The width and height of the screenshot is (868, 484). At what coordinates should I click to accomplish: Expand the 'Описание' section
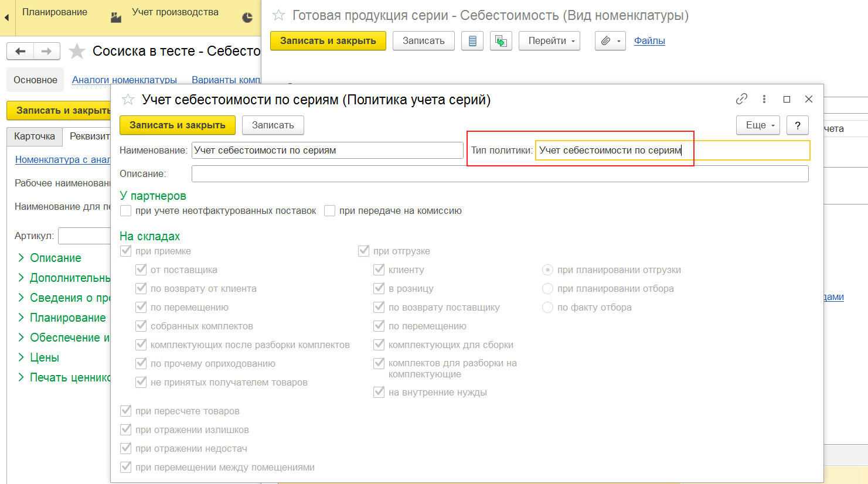55,258
